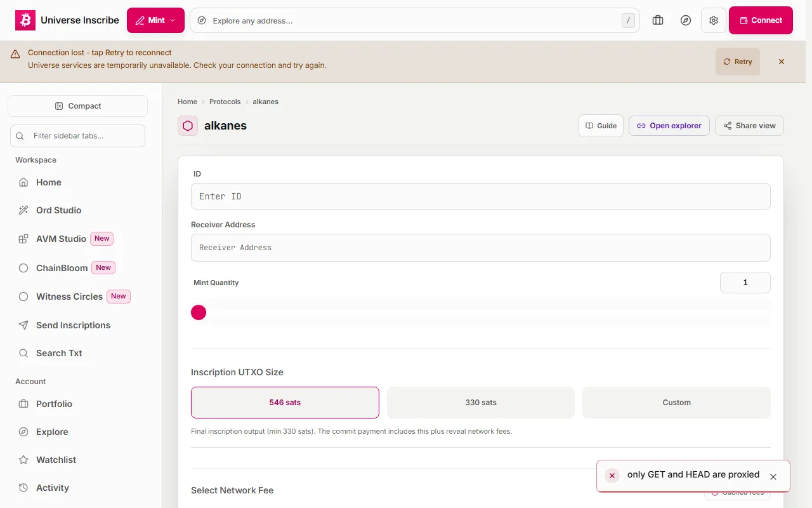Click the Explore compass icon in sidebar
Screen dimensions: 812x508
click(23, 432)
